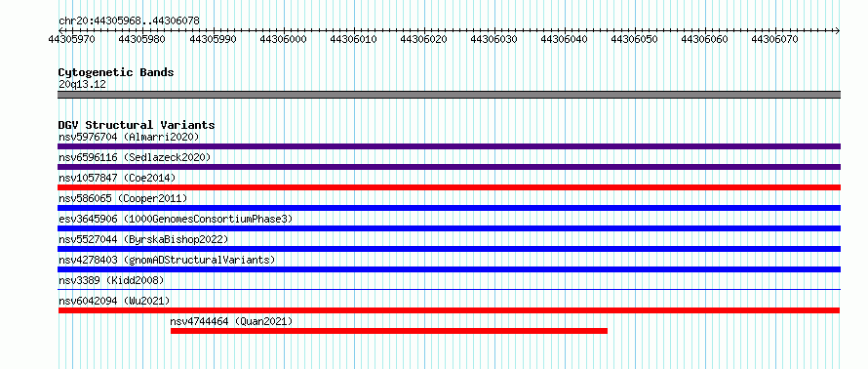This screenshot has height=369, width=868.
Task: Click ruler position 44306010
Action: pos(353,39)
